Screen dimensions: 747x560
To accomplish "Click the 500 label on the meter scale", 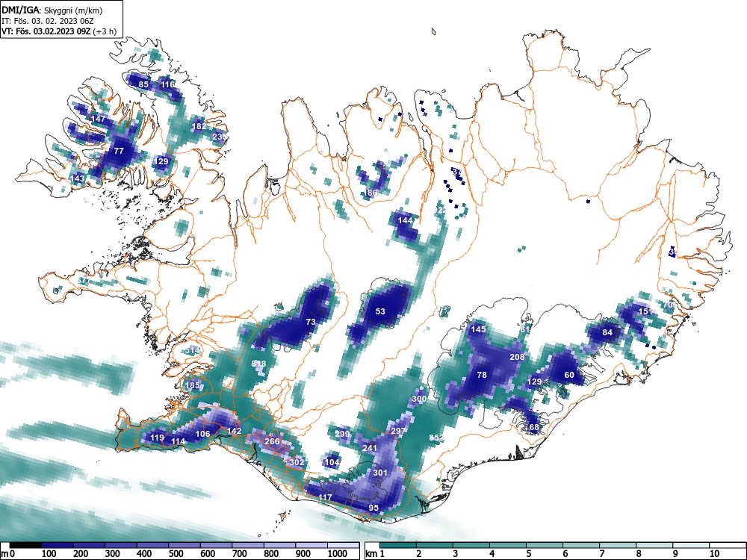I will [176, 554].
